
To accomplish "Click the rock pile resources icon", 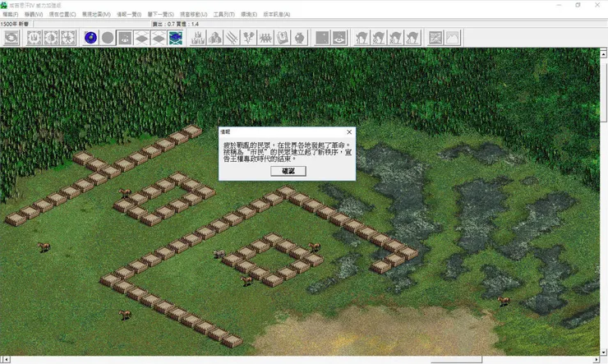I will (x=214, y=38).
